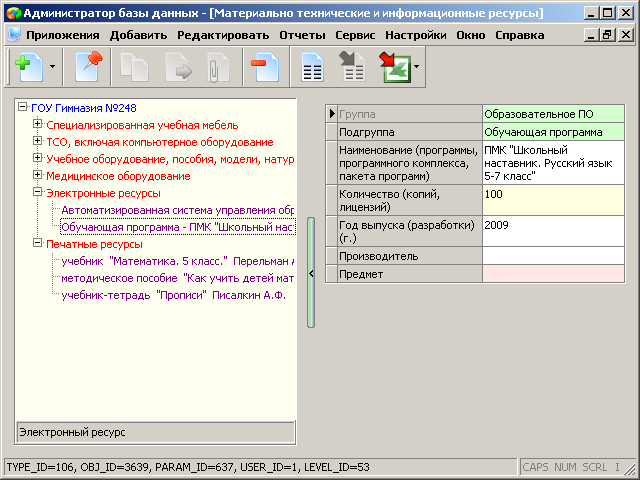Select методическое пособие "Как учить детей" item
The width and height of the screenshot is (640, 480).
click(178, 278)
